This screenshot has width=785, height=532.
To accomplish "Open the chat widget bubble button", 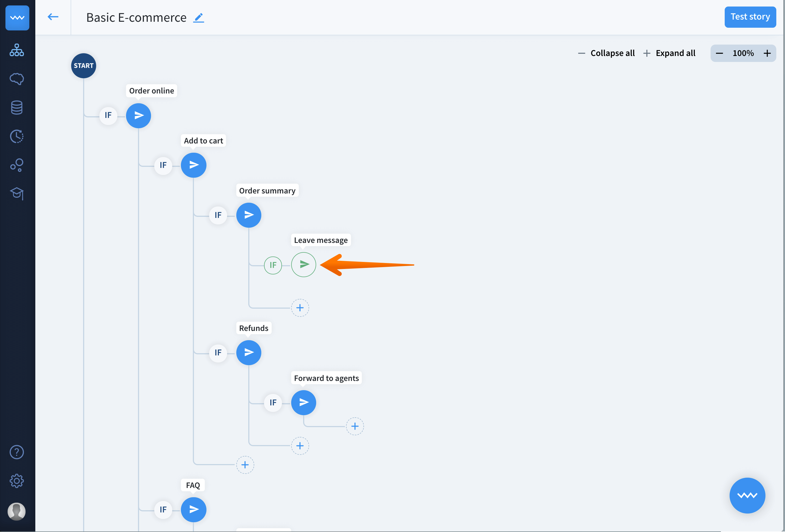I will coord(747,495).
